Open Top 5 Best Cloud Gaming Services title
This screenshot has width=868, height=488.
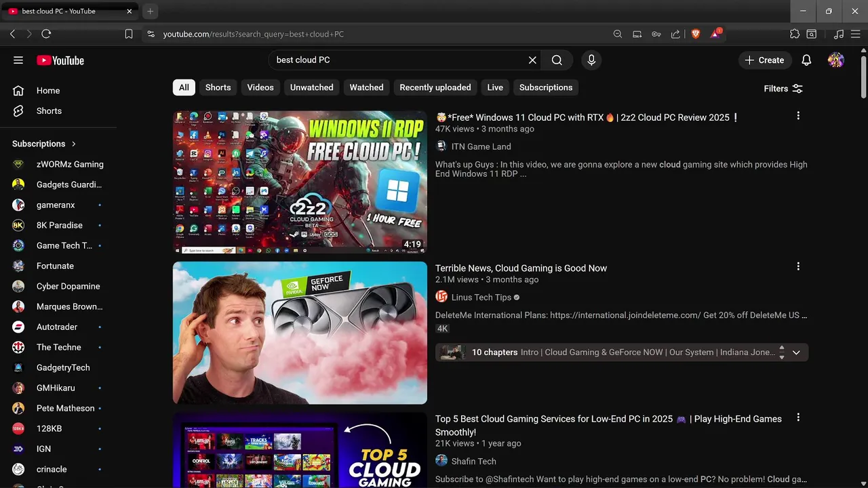(x=608, y=426)
